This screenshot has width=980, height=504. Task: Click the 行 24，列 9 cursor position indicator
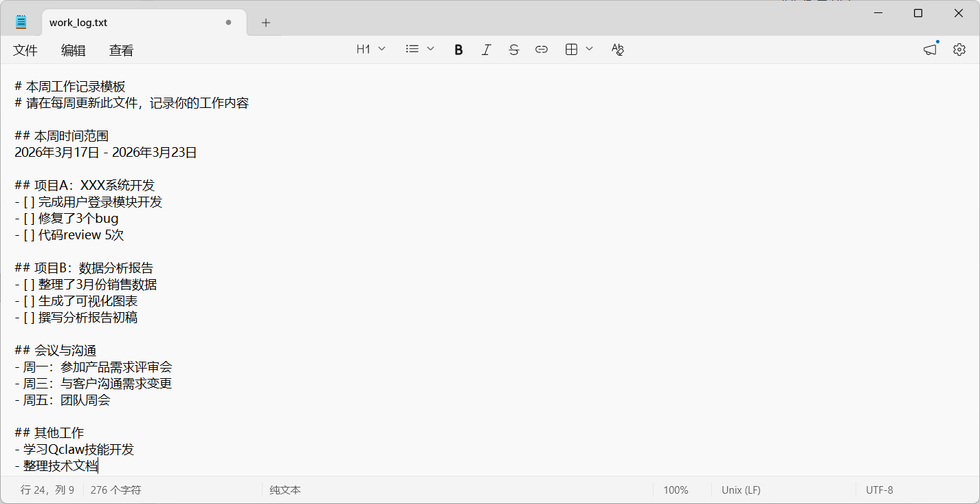47,490
